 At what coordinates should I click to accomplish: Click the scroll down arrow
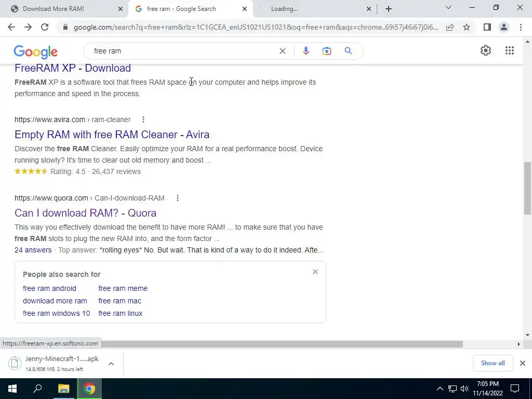coord(527,335)
